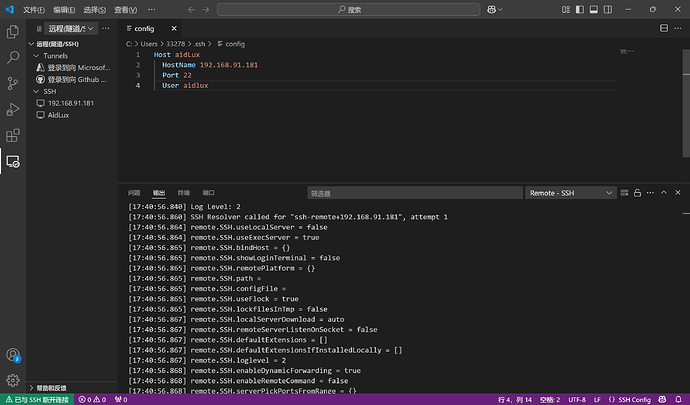The image size is (690, 405).
Task: Open the Extensions view
Action: coord(13,135)
